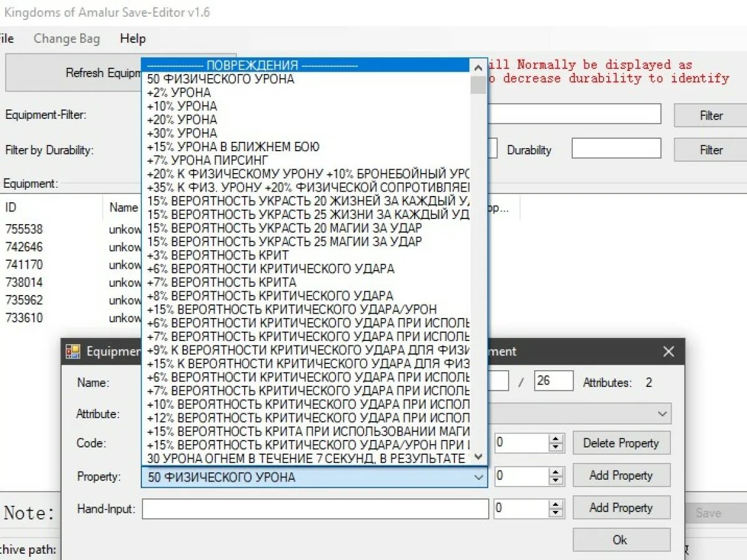
Task: Click the Delete Property button
Action: [621, 443]
